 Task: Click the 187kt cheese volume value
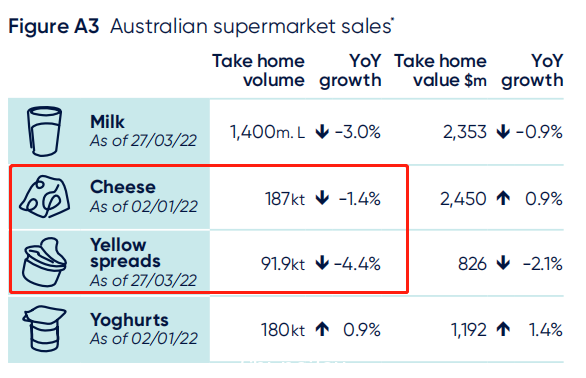click(x=285, y=199)
